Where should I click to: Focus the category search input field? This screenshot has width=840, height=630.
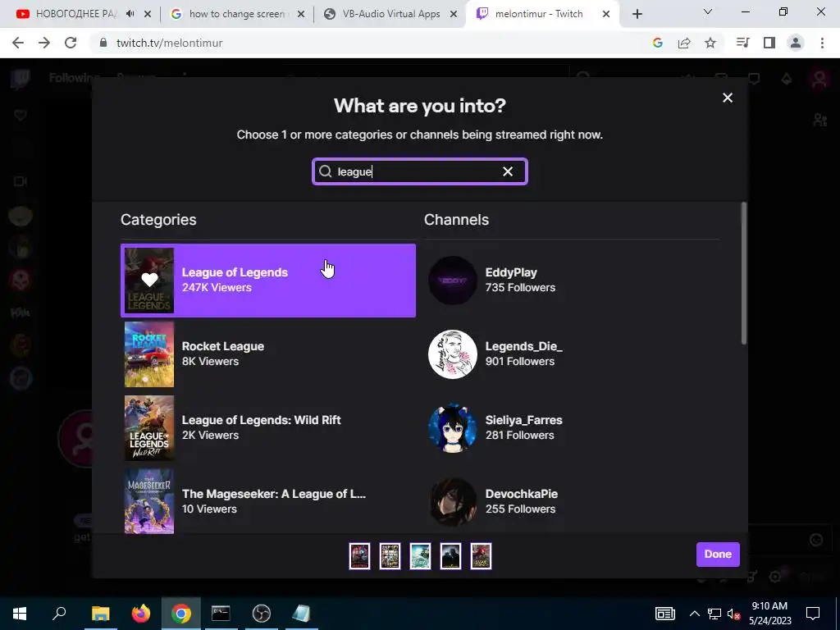pos(419,171)
